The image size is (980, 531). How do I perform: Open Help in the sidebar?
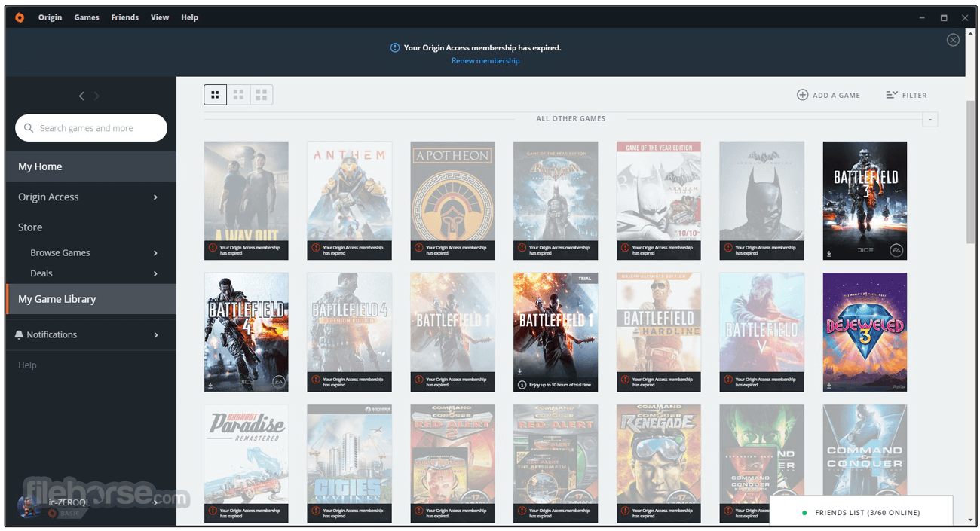click(x=27, y=365)
